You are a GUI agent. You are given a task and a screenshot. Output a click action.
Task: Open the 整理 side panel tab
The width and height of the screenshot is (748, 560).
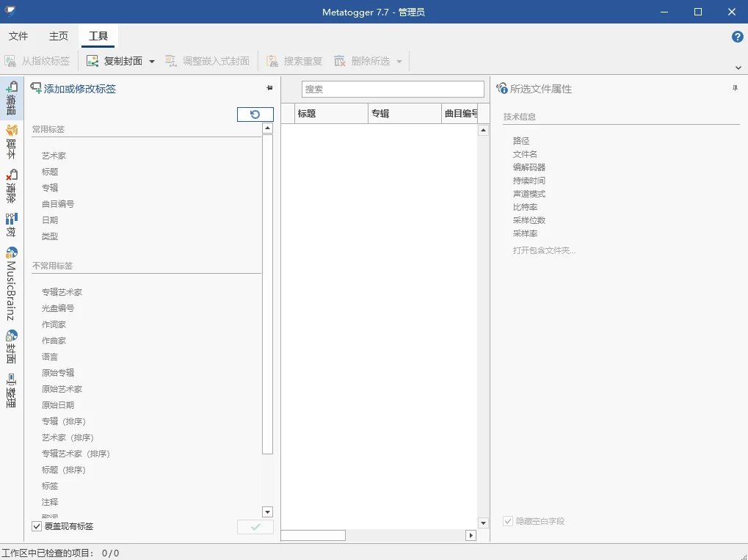[11, 390]
